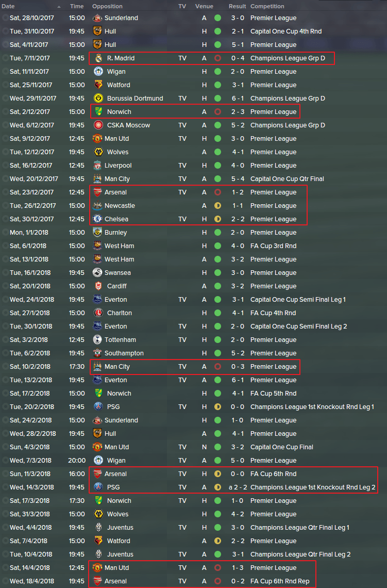Select row circle beside Sat, 28/10/2017
This screenshot has width=387, height=588.
pyautogui.click(x=5, y=18)
